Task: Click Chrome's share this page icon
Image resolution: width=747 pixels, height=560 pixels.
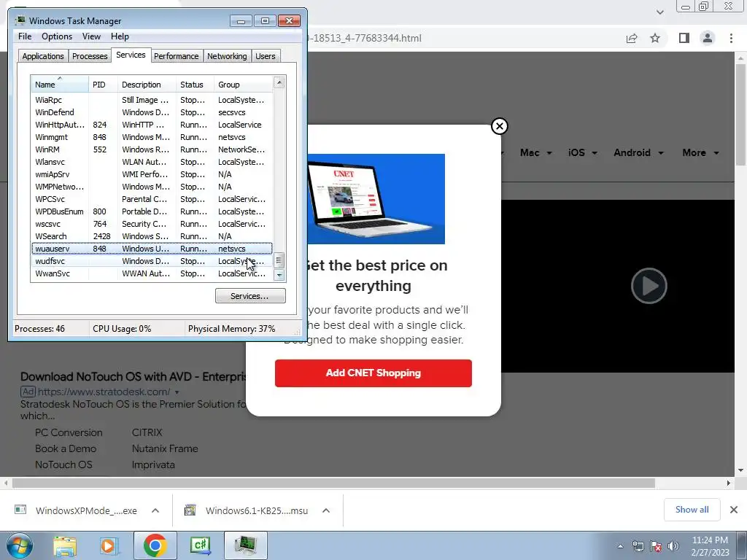Action: tap(632, 38)
